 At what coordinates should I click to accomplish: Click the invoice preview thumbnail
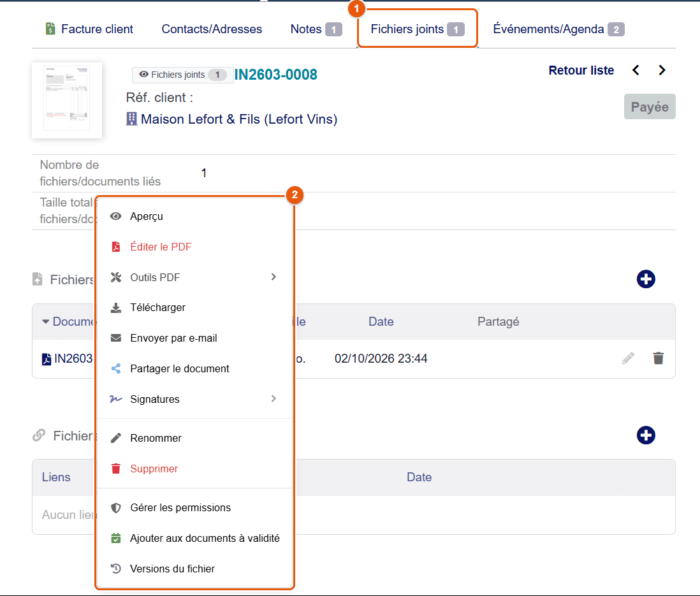67,100
